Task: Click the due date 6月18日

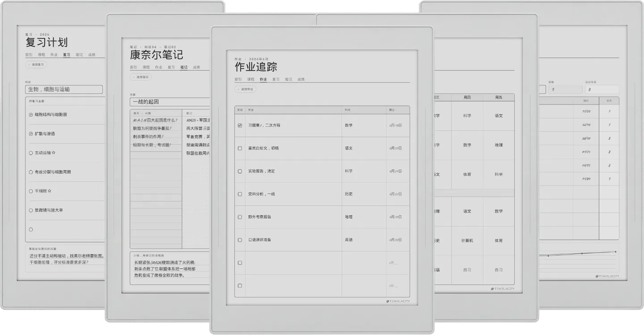Action: pyautogui.click(x=395, y=126)
